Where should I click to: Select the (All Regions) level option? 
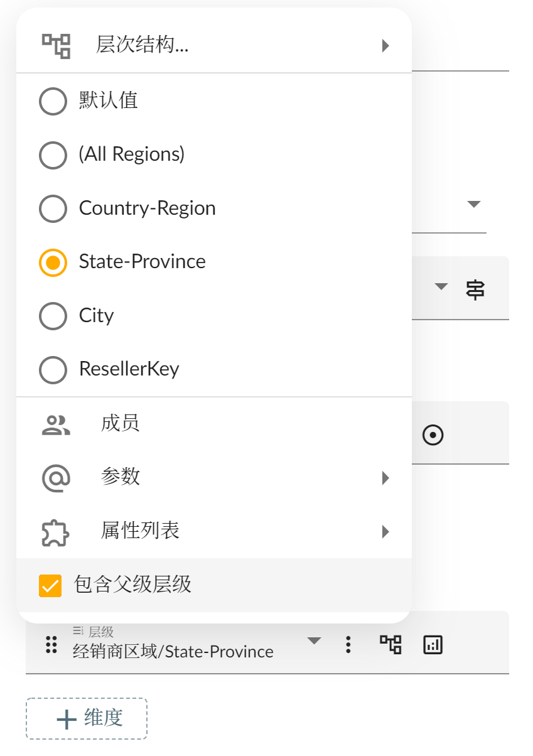tap(53, 155)
